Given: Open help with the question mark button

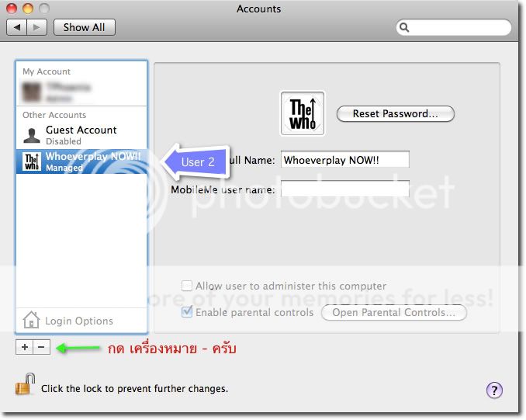Looking at the screenshot, I should point(494,390).
